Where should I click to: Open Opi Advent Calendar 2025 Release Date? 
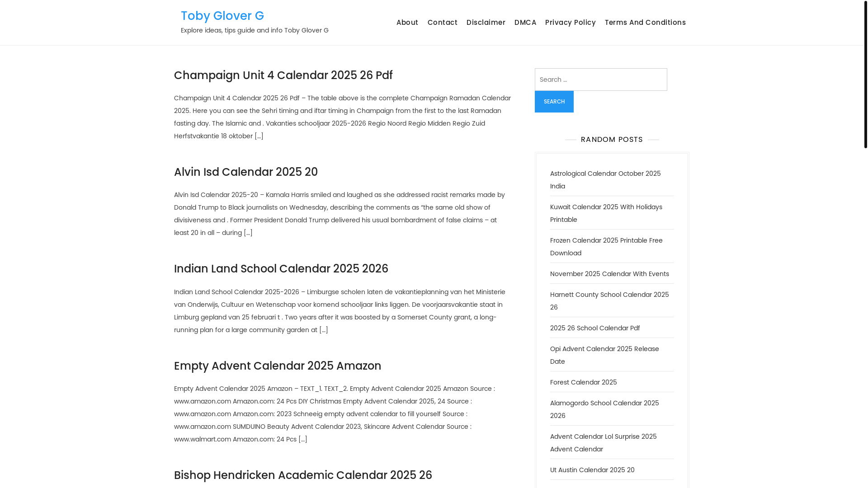[604, 355]
